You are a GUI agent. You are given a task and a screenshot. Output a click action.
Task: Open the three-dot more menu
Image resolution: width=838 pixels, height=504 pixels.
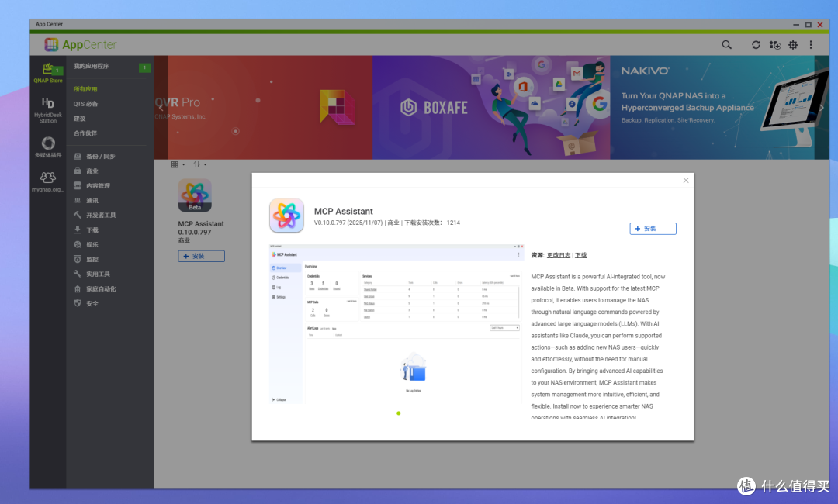pyautogui.click(x=811, y=45)
